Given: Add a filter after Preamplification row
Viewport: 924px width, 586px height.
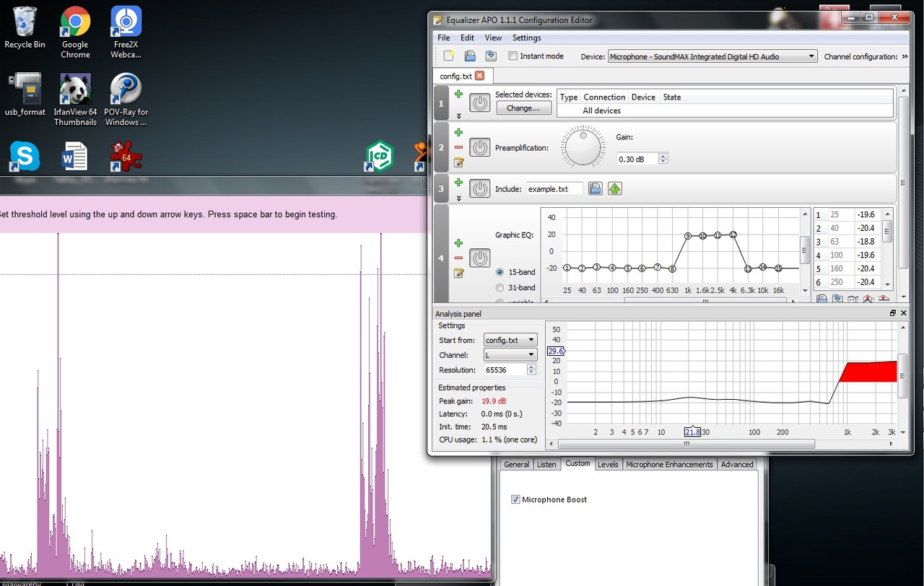Looking at the screenshot, I should (458, 133).
